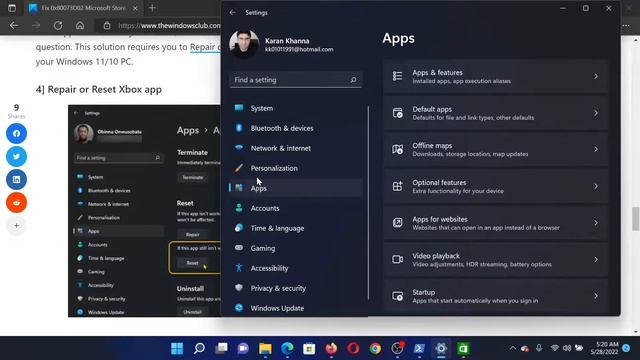Click the search magnifier in Find a setting
The image size is (640, 360).
point(353,80)
